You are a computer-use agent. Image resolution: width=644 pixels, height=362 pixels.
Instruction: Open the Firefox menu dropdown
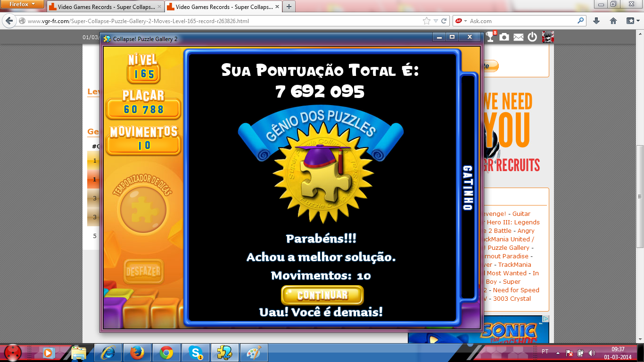tap(22, 4)
